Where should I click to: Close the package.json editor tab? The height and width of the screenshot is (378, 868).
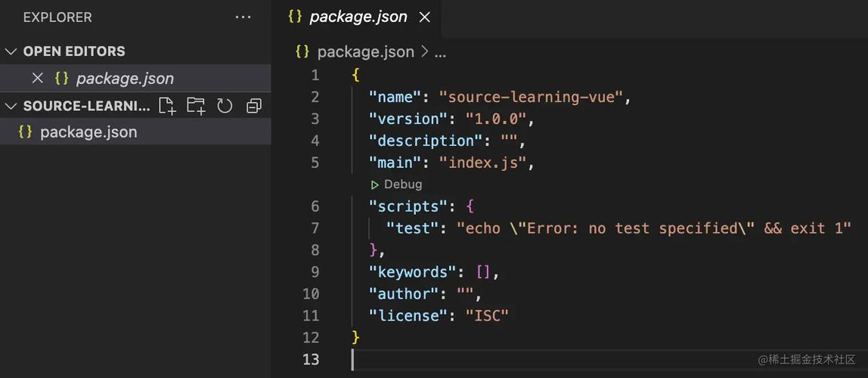click(x=425, y=17)
